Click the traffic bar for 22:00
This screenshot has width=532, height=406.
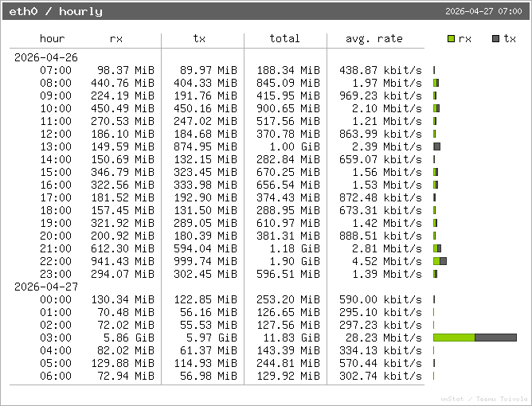click(x=440, y=261)
